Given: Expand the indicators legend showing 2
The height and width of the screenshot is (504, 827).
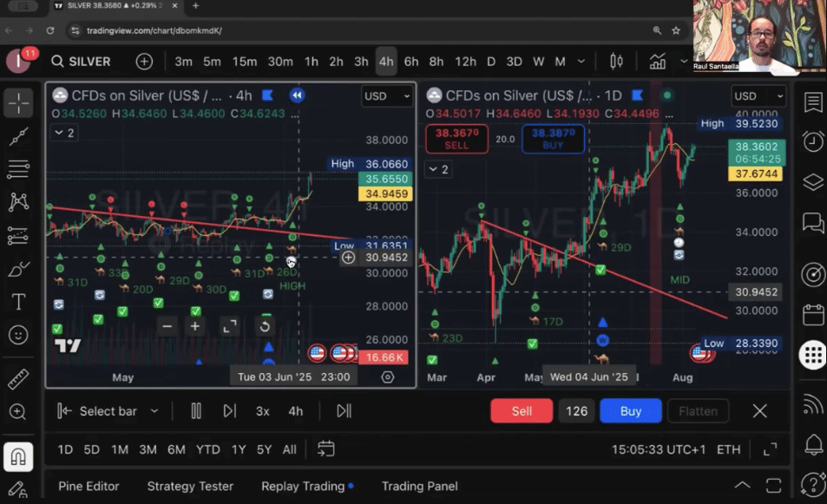Looking at the screenshot, I should coord(64,133).
